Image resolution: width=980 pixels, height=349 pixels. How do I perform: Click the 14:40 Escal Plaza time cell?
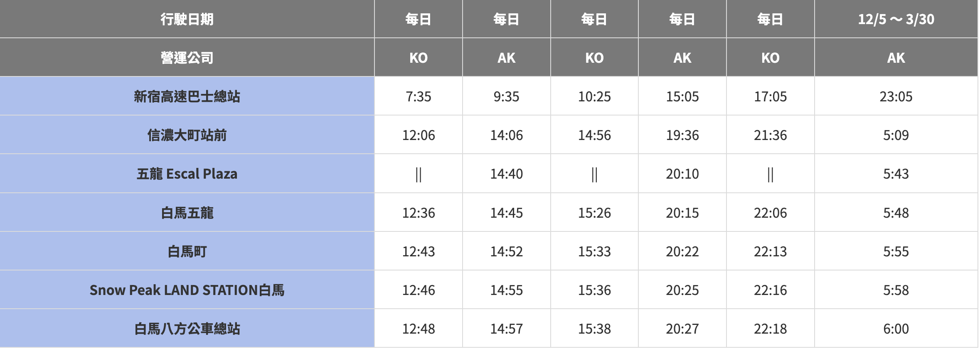click(506, 174)
